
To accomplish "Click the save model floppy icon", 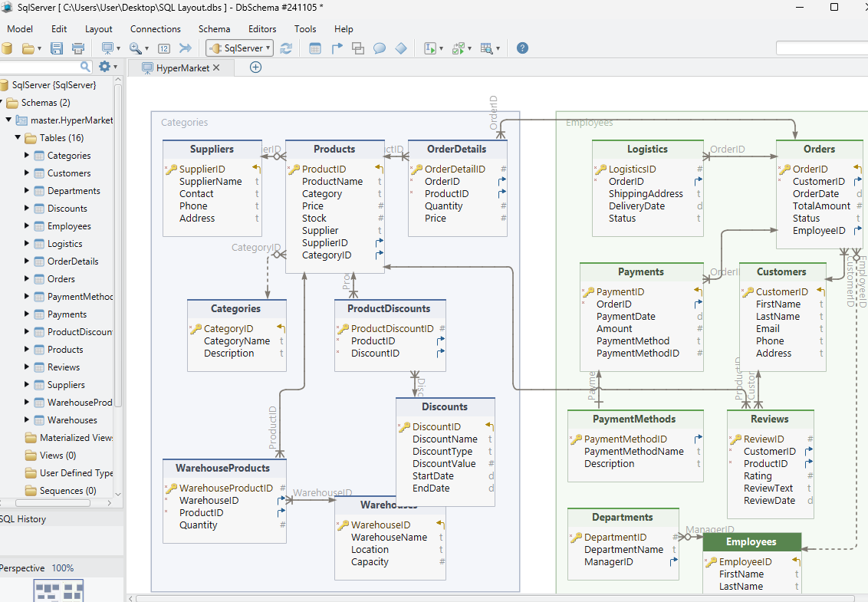I will pyautogui.click(x=57, y=48).
